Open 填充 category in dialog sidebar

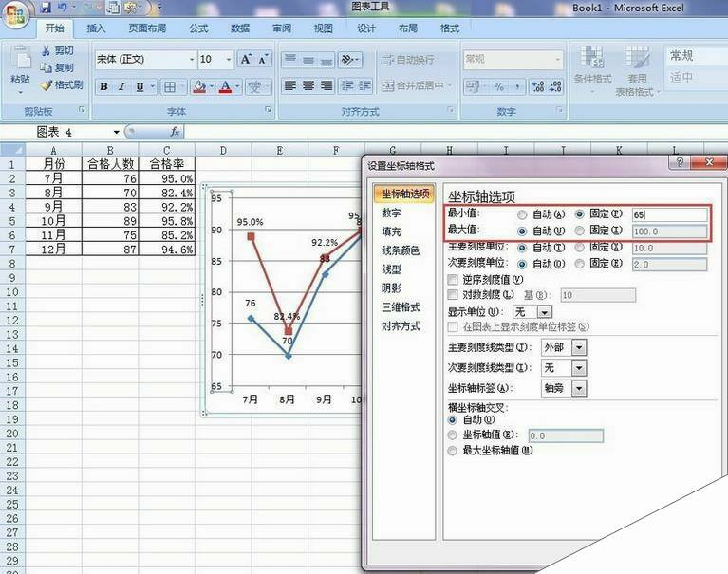(x=391, y=231)
